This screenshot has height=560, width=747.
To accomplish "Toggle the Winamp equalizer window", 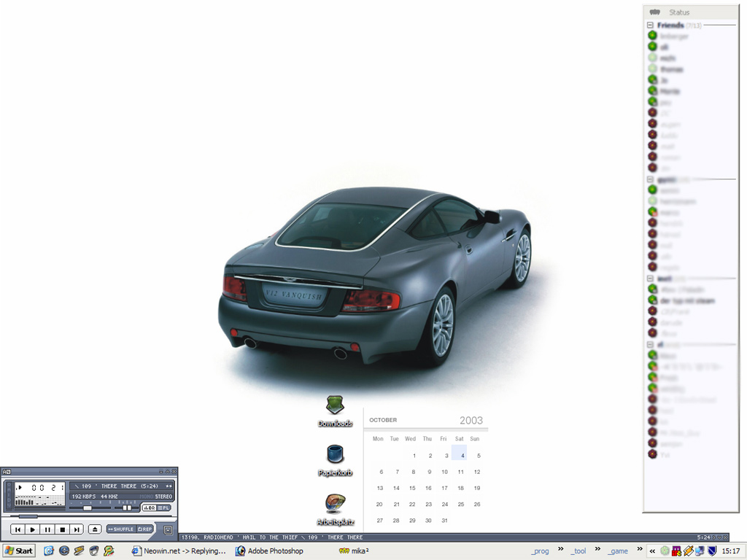I will 149,507.
